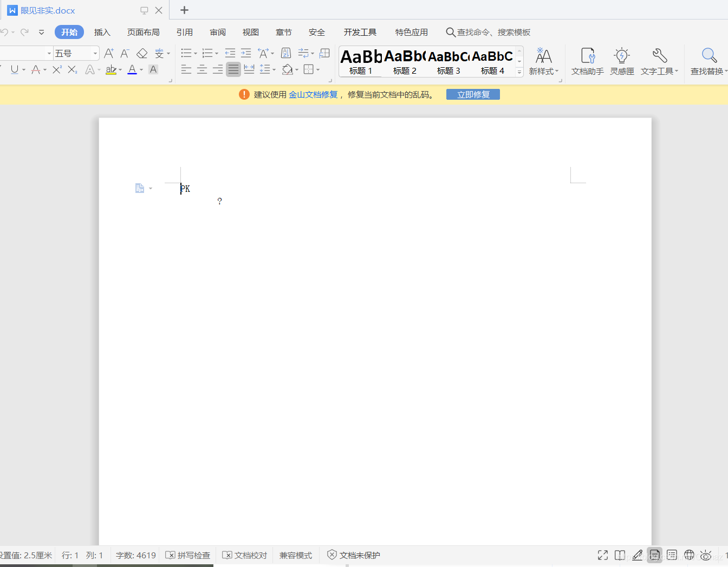Open the New Style (新样式) tool
This screenshot has height=567, width=728.
[543, 61]
